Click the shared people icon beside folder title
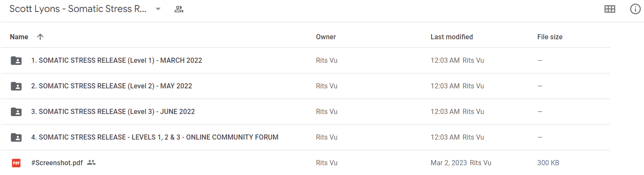 coord(179,9)
